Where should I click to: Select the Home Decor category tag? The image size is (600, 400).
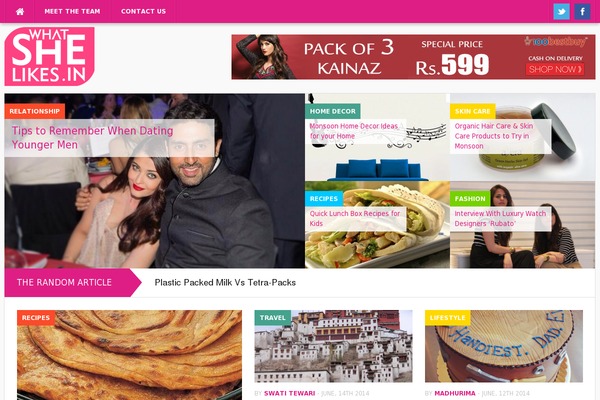pos(333,111)
